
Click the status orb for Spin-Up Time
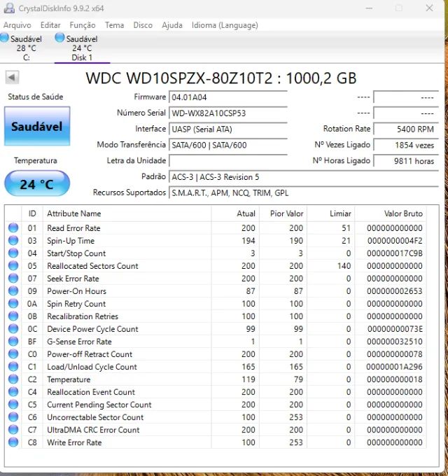click(13, 240)
